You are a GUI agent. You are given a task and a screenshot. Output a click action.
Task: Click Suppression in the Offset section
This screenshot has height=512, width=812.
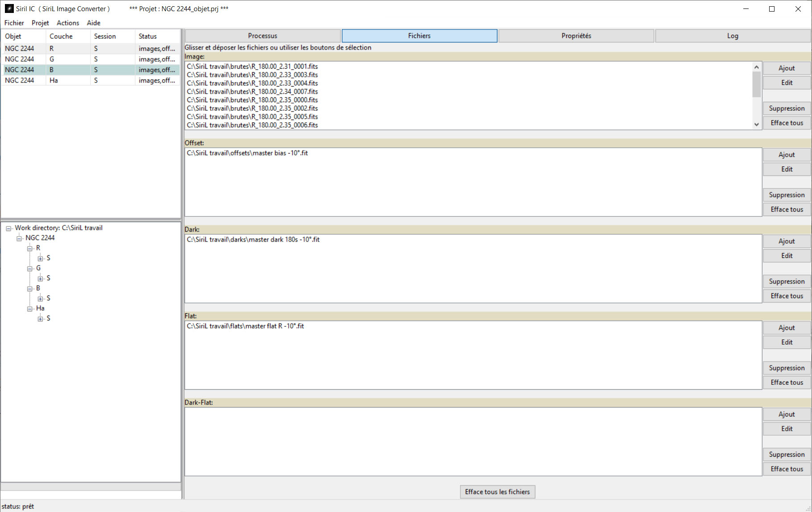(787, 195)
